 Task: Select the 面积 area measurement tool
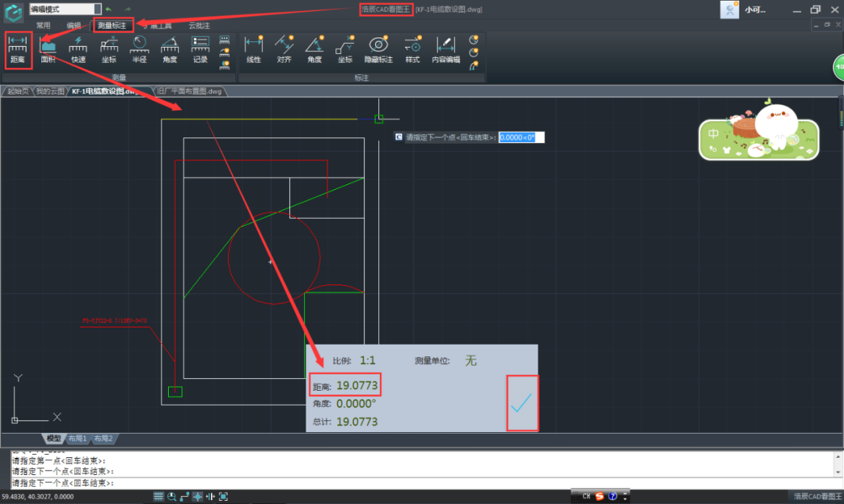[x=48, y=49]
